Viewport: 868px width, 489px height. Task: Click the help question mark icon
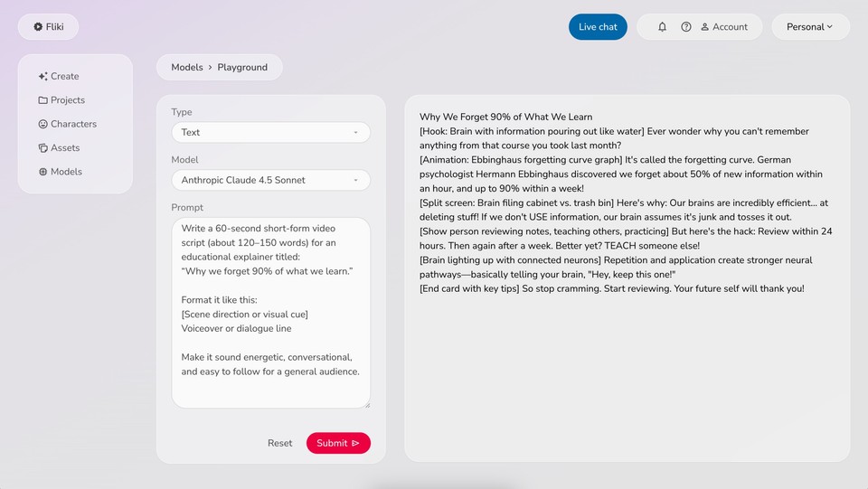pyautogui.click(x=686, y=27)
